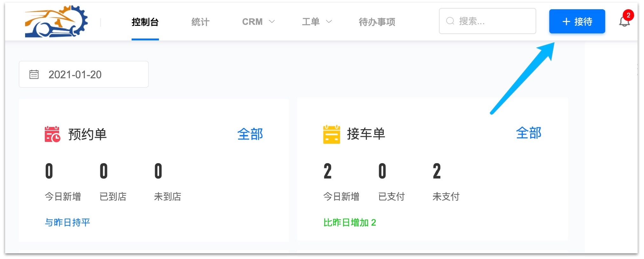Go to 待办事项 menu item
Image resolution: width=644 pixels, height=259 pixels.
377,22
